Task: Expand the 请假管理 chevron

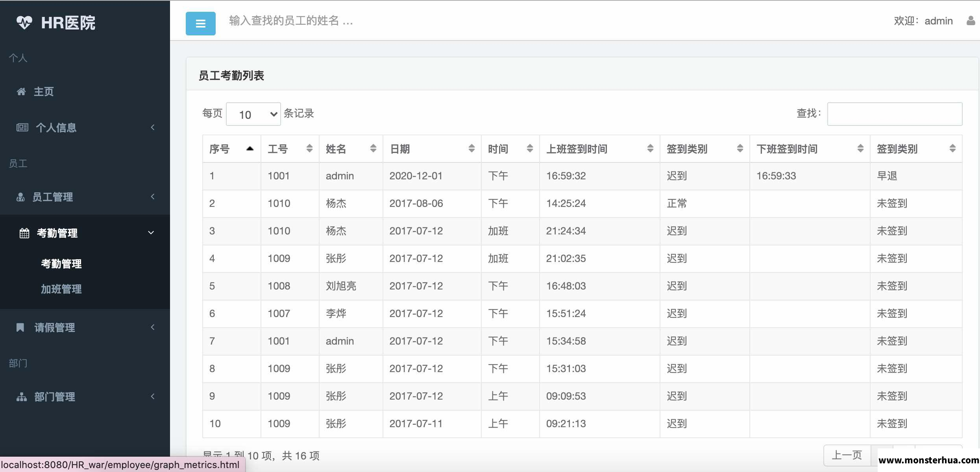Action: (153, 327)
